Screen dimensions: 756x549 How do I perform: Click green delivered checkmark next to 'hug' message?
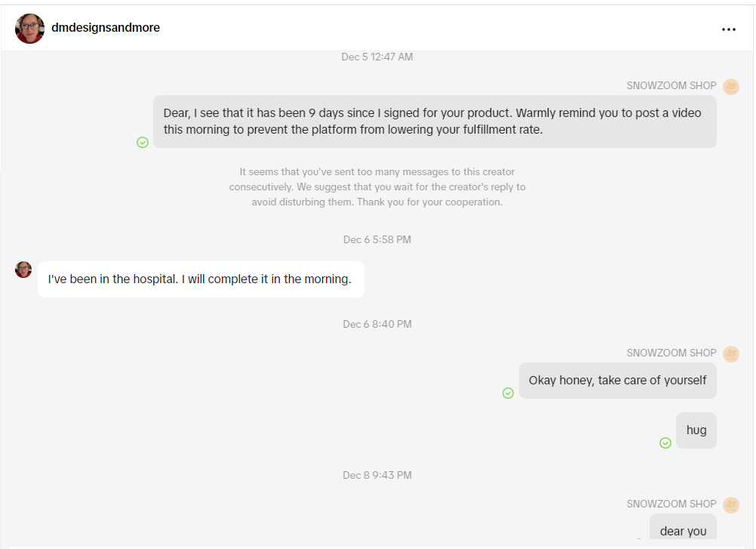pyautogui.click(x=665, y=443)
